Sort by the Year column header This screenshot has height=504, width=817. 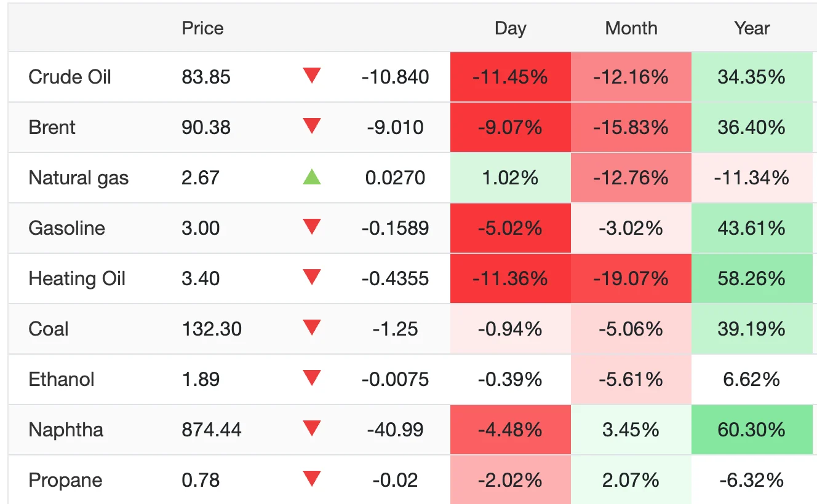(751, 28)
